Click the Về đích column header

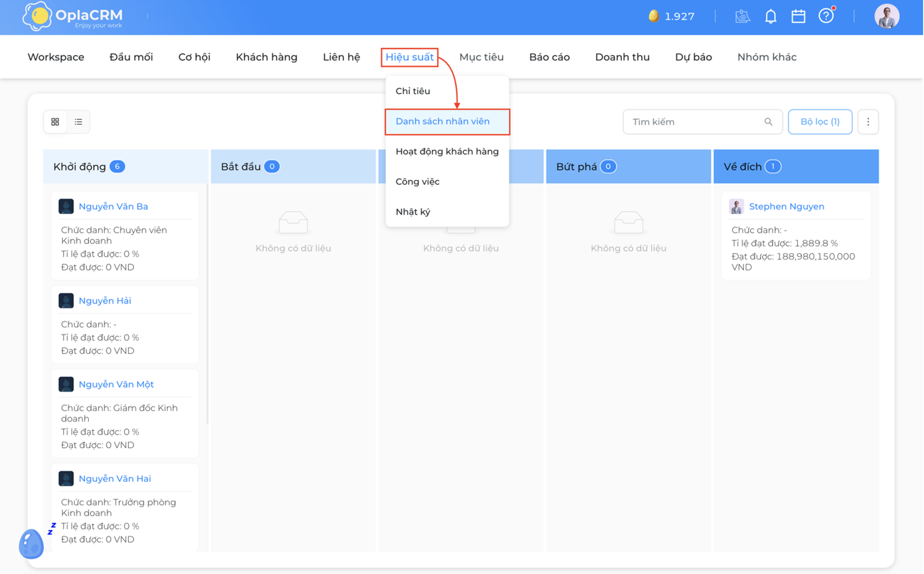pyautogui.click(x=796, y=166)
